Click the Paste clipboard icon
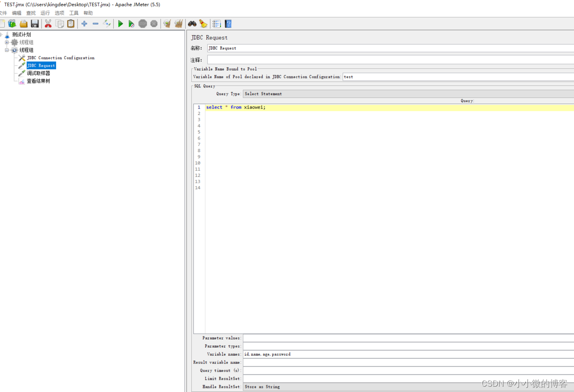 coord(71,24)
